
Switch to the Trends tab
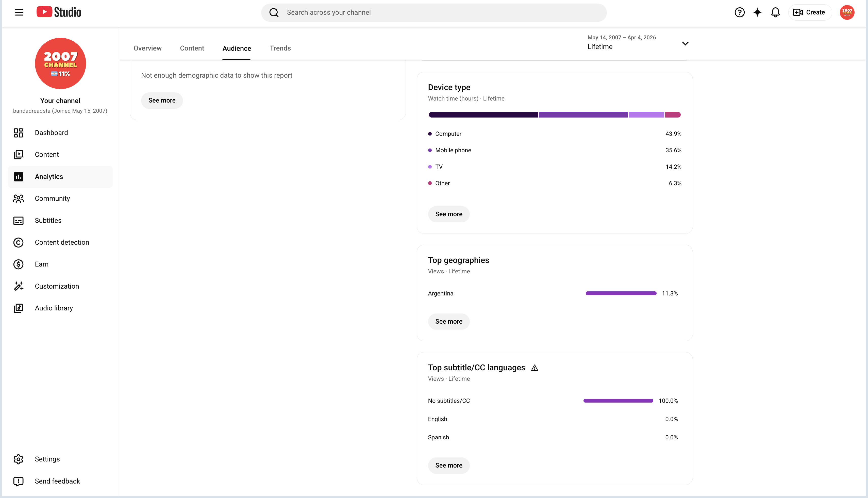[280, 48]
